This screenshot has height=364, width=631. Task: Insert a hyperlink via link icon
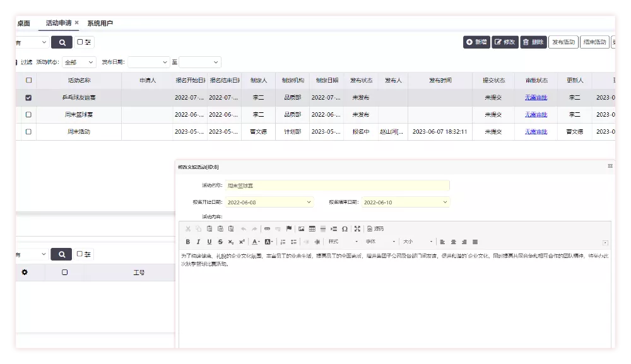click(x=267, y=229)
